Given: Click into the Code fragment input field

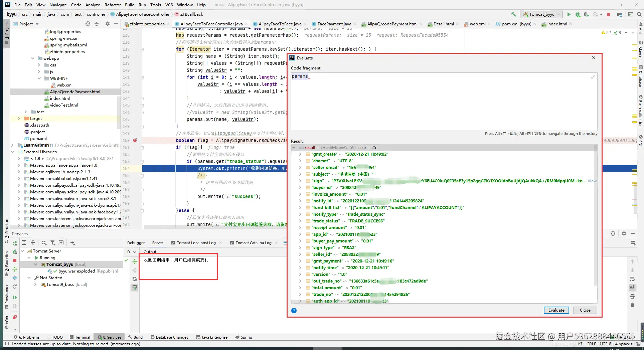Looking at the screenshot, I should [x=444, y=102].
